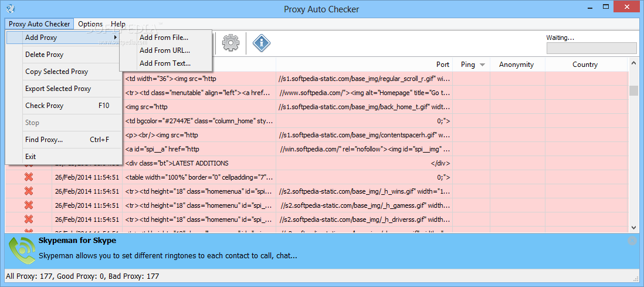Open the Options menu

pyautogui.click(x=90, y=24)
